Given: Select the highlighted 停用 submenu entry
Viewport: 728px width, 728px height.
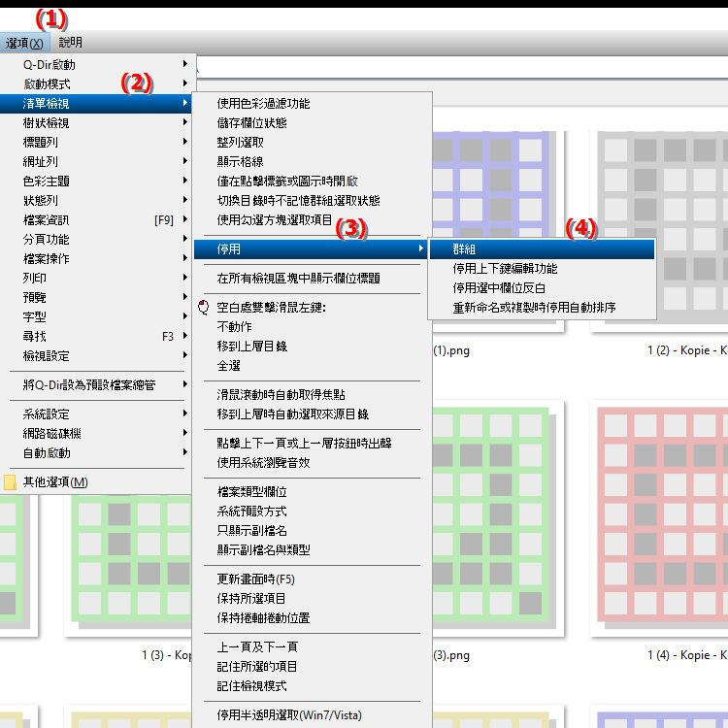Looking at the screenshot, I should (x=312, y=248).
